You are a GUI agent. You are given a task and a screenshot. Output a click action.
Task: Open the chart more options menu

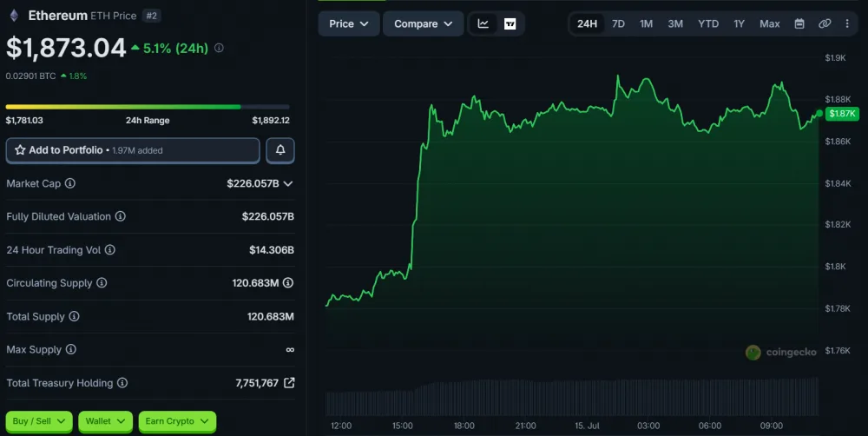point(847,23)
